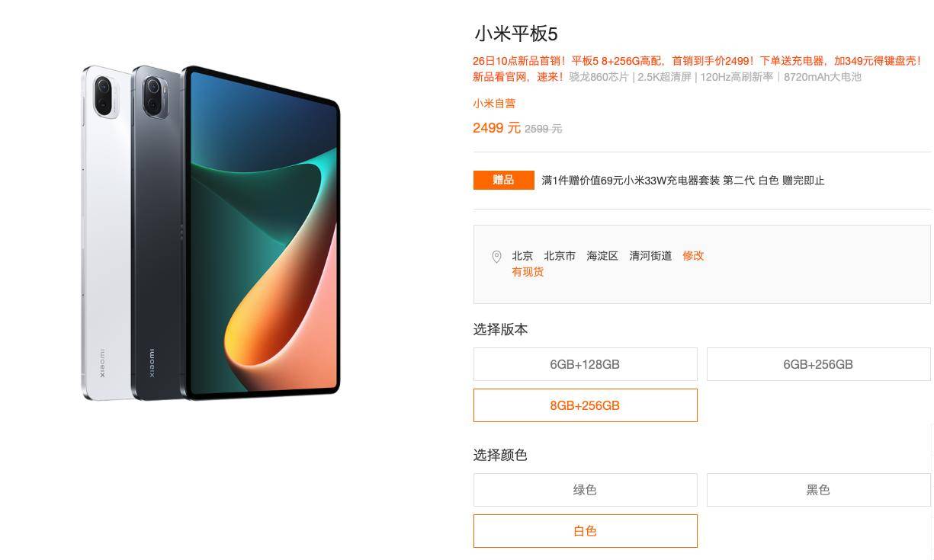Click the white tablet back image
Screen dimensions: 934x560
107,232
